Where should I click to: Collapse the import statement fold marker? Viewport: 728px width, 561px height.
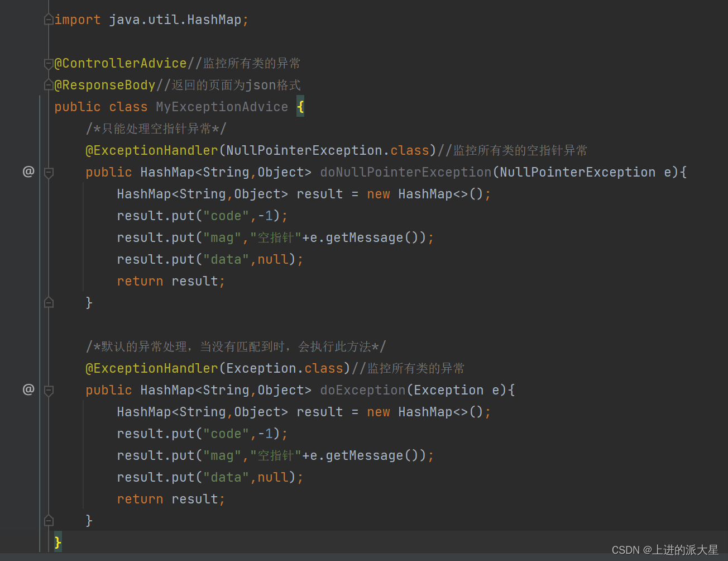(x=49, y=20)
